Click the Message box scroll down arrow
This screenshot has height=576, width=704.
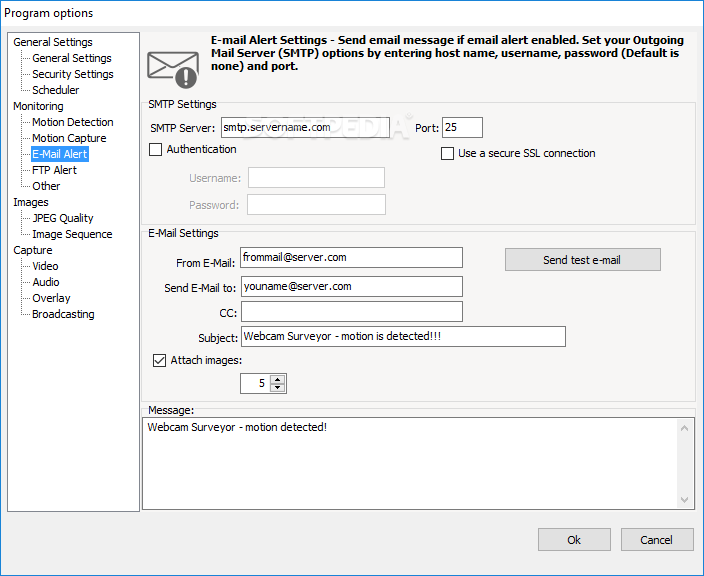tap(685, 500)
